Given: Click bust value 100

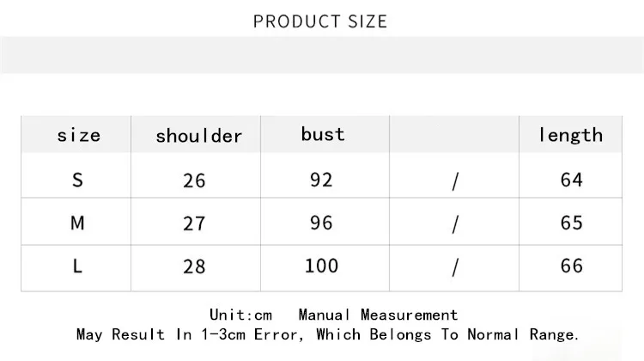Looking at the screenshot, I should tap(322, 266).
